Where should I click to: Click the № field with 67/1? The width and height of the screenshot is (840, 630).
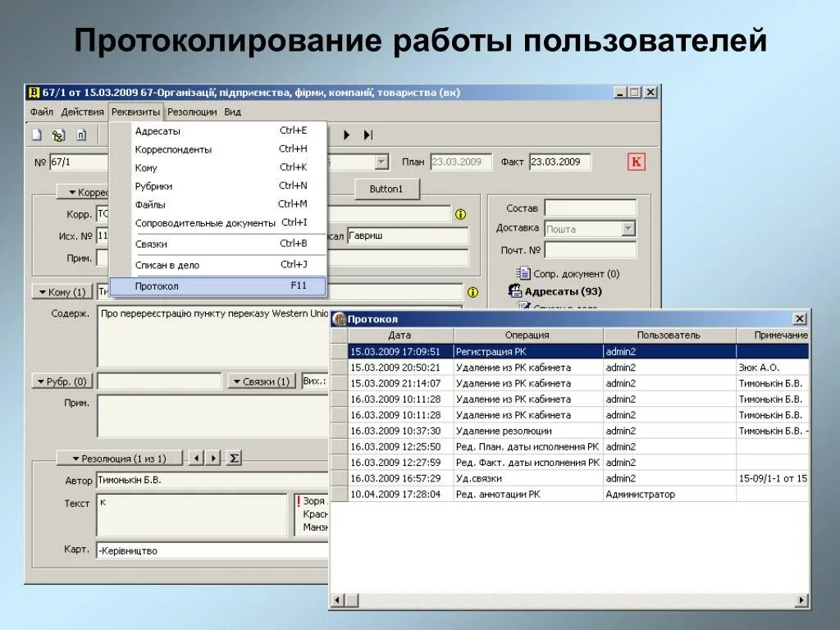80,162
